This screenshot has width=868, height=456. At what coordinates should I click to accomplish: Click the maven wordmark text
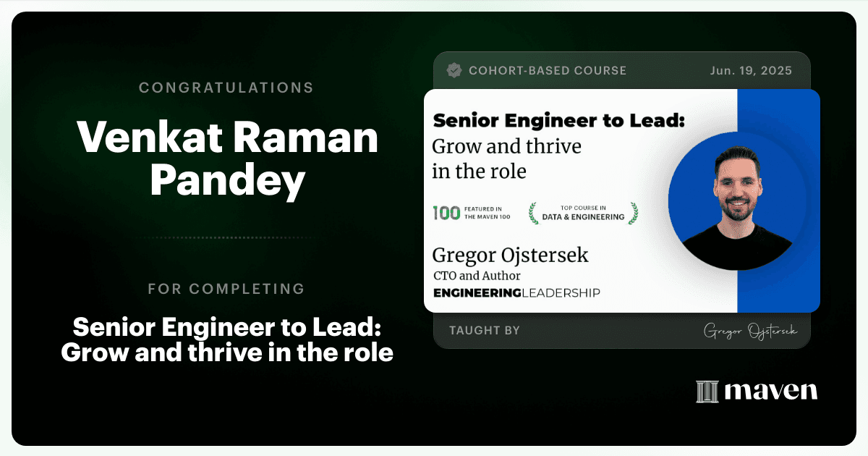pos(771,391)
